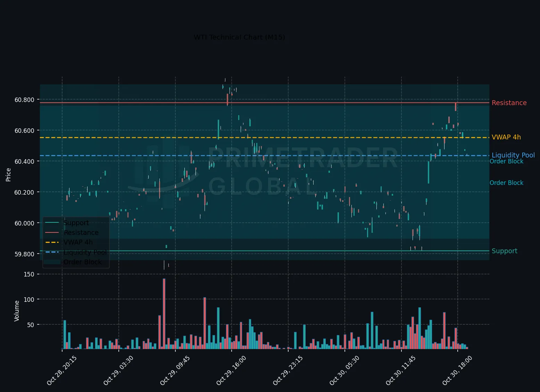Click the 'Oct 29, 23:15' time label
Screen dimensions: 540x392
(288, 370)
